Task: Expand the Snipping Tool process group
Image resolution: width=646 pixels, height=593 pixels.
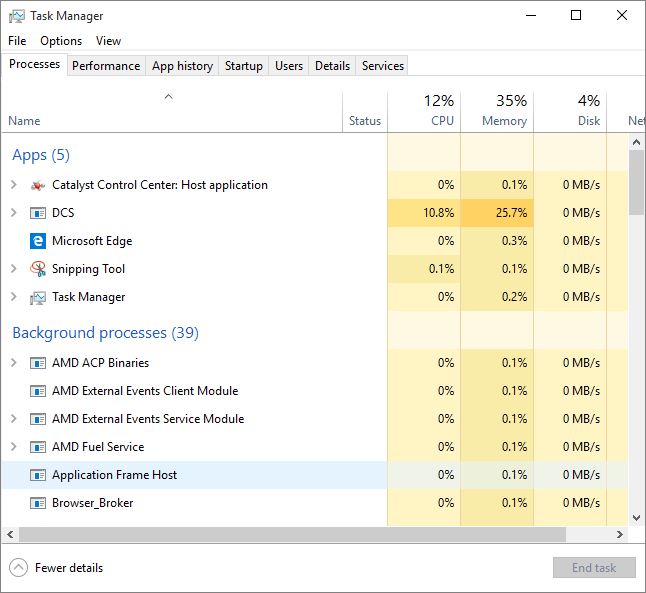Action: click(14, 269)
